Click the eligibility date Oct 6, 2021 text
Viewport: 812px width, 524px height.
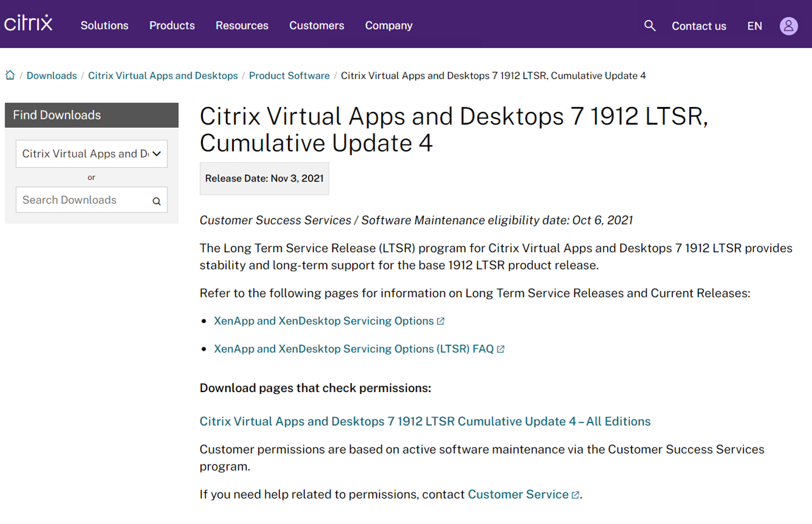pos(416,220)
